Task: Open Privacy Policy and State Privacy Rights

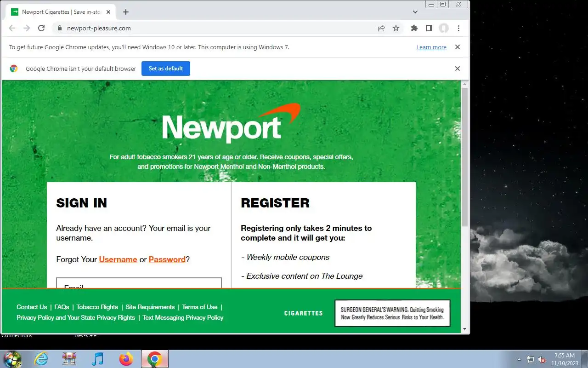Action: click(76, 317)
